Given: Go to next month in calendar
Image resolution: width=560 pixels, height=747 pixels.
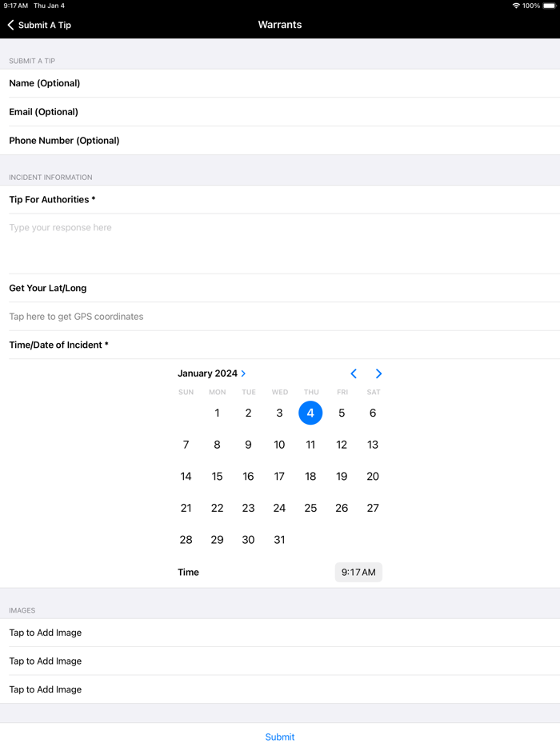Looking at the screenshot, I should pyautogui.click(x=378, y=373).
